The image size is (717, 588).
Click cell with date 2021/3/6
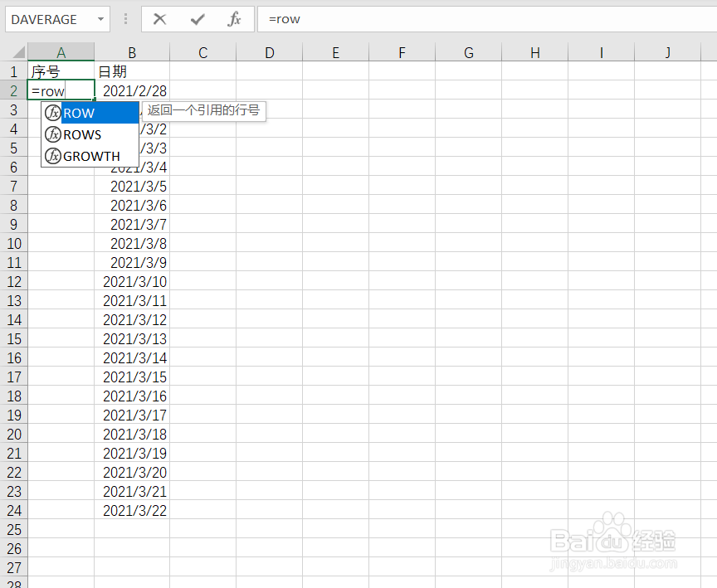[132, 205]
